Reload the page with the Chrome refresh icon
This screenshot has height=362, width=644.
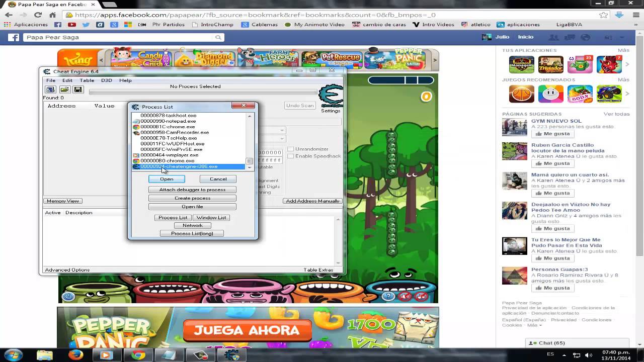point(38,15)
